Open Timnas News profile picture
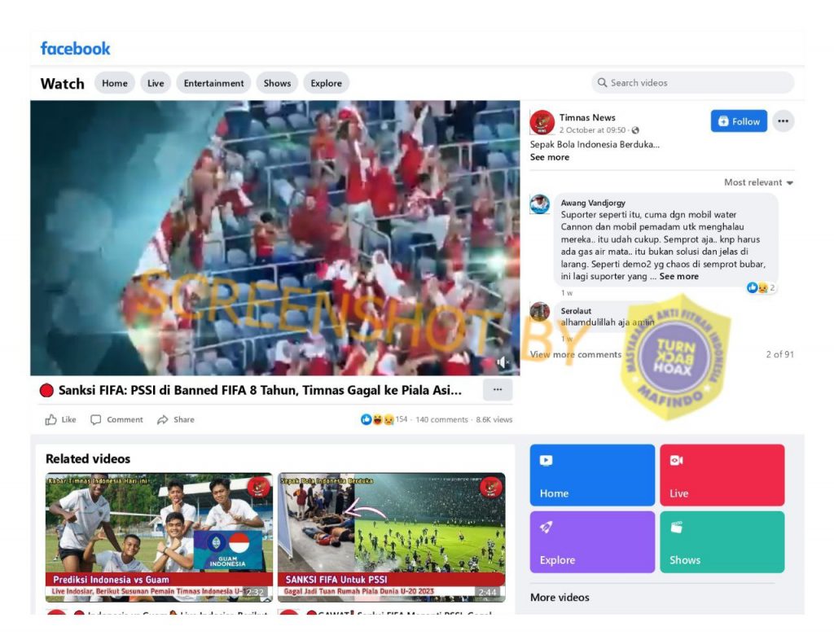This screenshot has width=834, height=644. click(542, 122)
